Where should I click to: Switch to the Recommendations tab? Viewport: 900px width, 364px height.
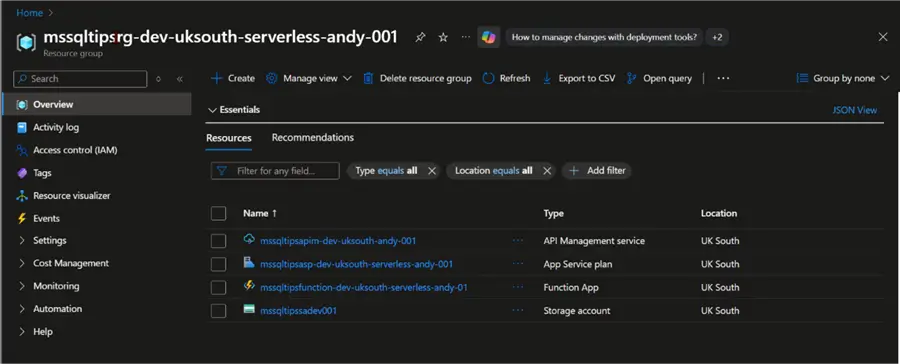click(313, 138)
